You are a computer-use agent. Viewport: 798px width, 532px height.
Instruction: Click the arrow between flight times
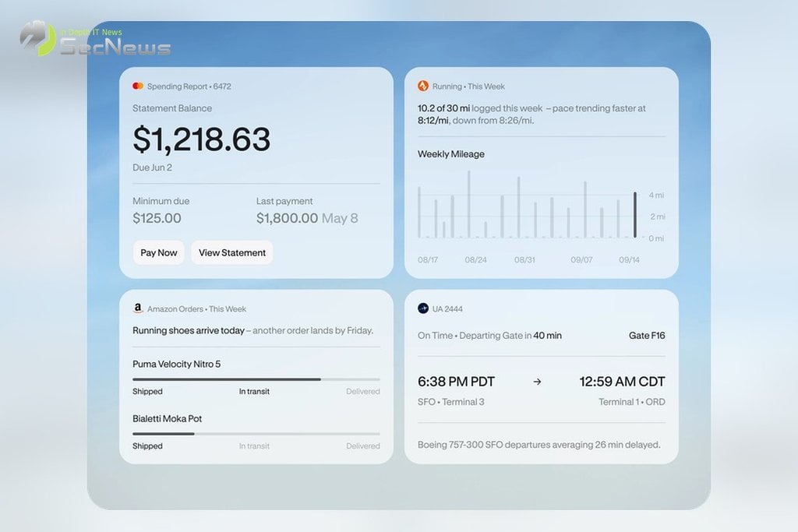click(x=537, y=382)
